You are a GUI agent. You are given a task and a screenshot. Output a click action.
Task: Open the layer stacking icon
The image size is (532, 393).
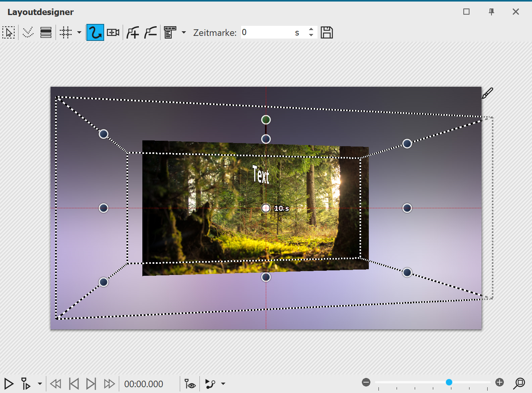point(46,32)
